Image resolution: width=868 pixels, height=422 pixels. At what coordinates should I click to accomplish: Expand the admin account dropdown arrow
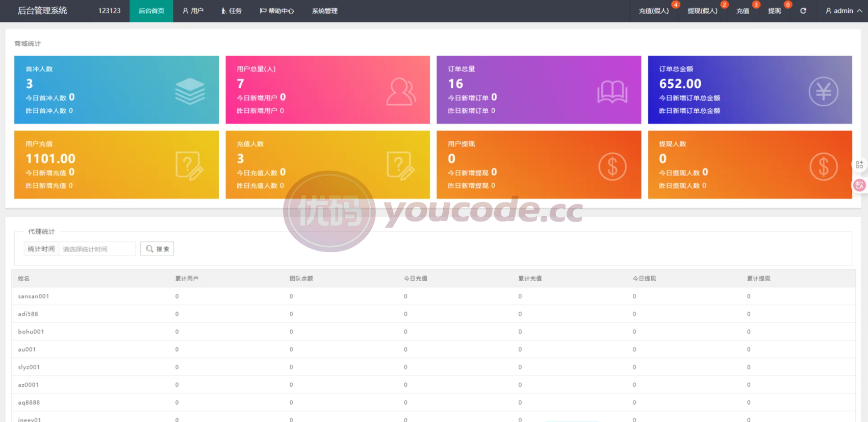pyautogui.click(x=859, y=11)
